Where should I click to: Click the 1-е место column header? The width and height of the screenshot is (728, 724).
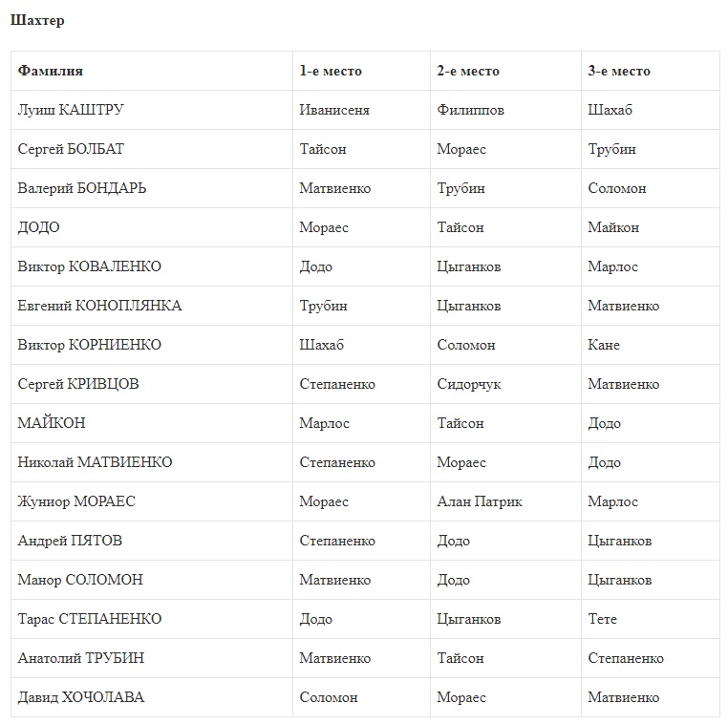coord(331,71)
